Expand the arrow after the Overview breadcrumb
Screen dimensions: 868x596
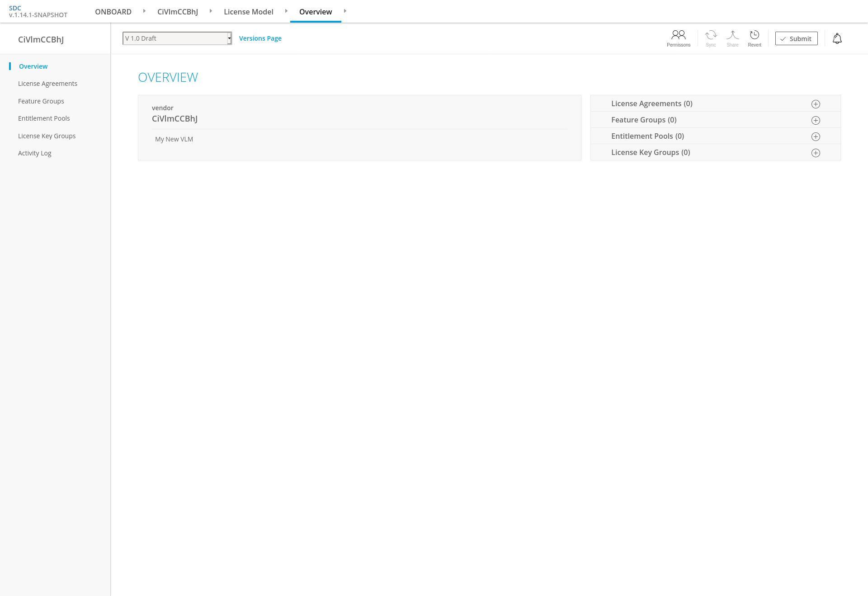point(345,11)
